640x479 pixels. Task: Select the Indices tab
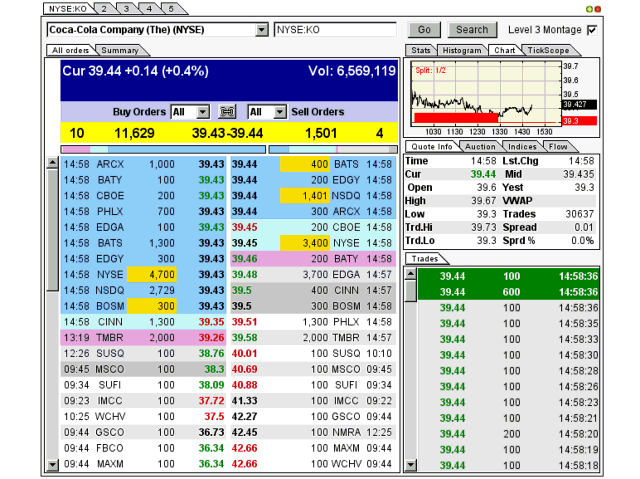click(x=521, y=147)
